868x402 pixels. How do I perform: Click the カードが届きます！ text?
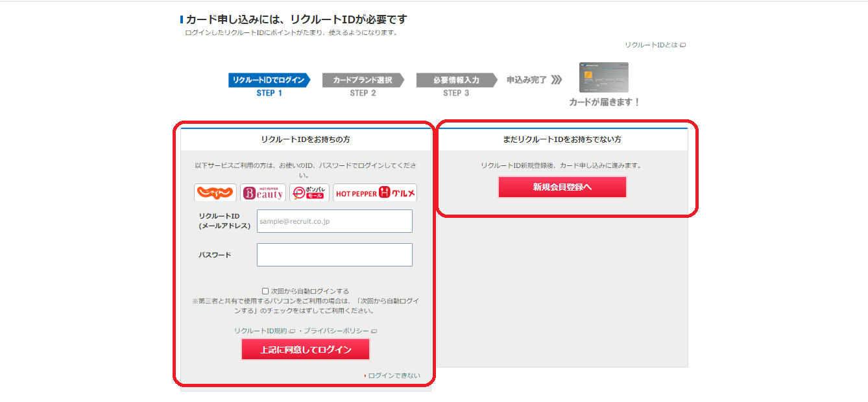click(x=605, y=102)
